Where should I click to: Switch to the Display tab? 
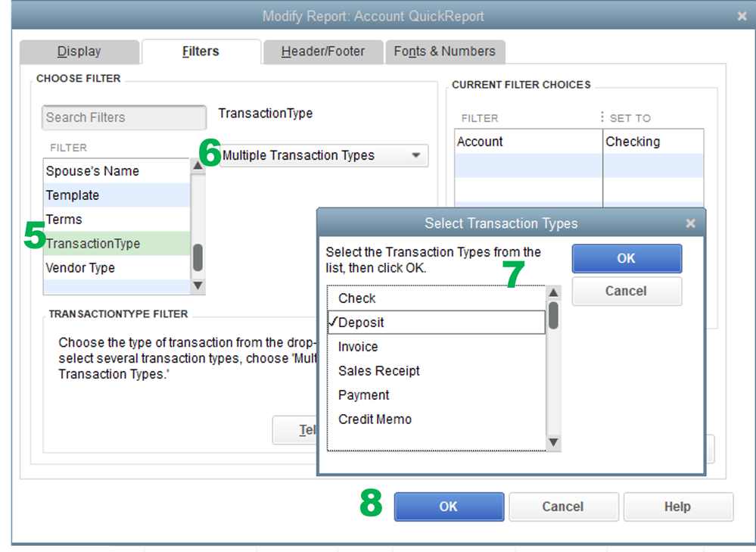79,51
